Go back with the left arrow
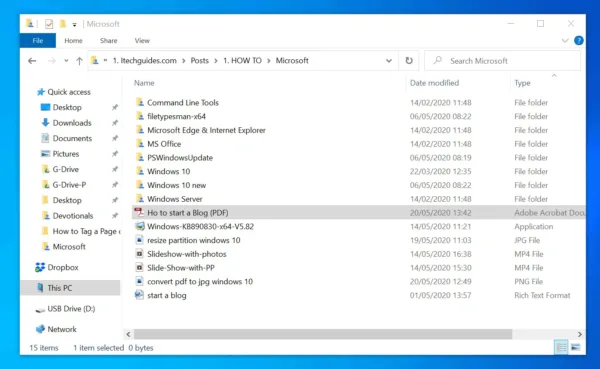Viewport: 600px width, 369px height. click(32, 61)
